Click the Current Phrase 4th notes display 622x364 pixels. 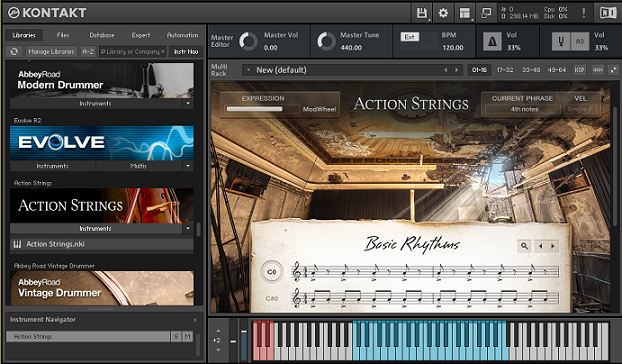point(524,109)
